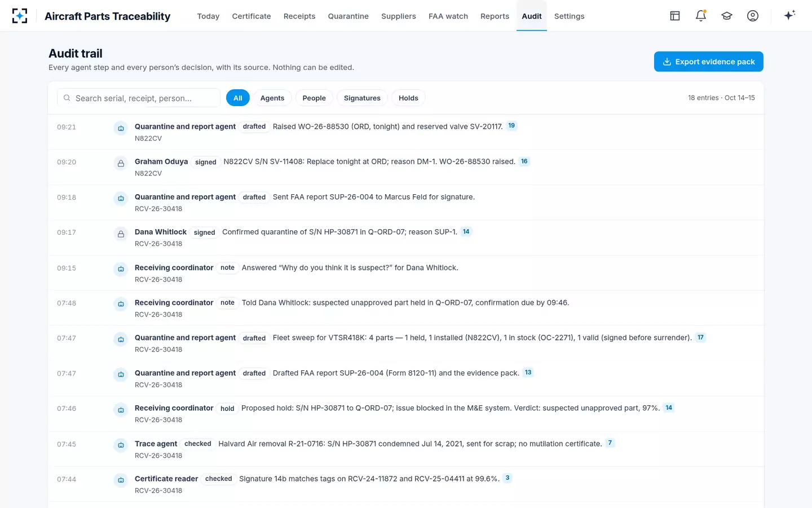Screen dimensions: 812x508
Task: Open source reference 17 on the fleet sweep entry
Action: pyautogui.click(x=700, y=338)
